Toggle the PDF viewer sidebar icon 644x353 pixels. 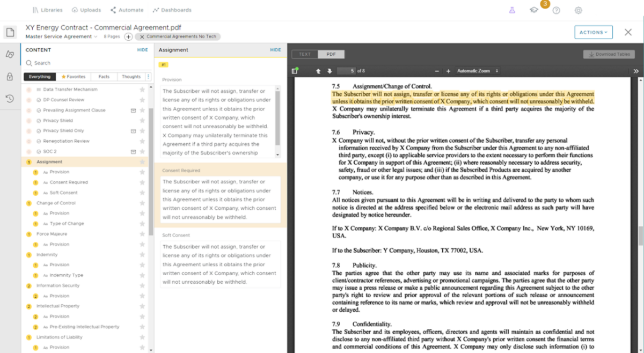point(295,71)
